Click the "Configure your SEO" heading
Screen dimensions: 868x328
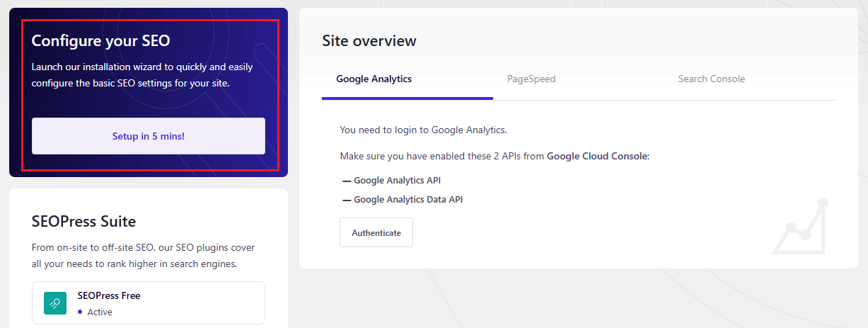[101, 40]
